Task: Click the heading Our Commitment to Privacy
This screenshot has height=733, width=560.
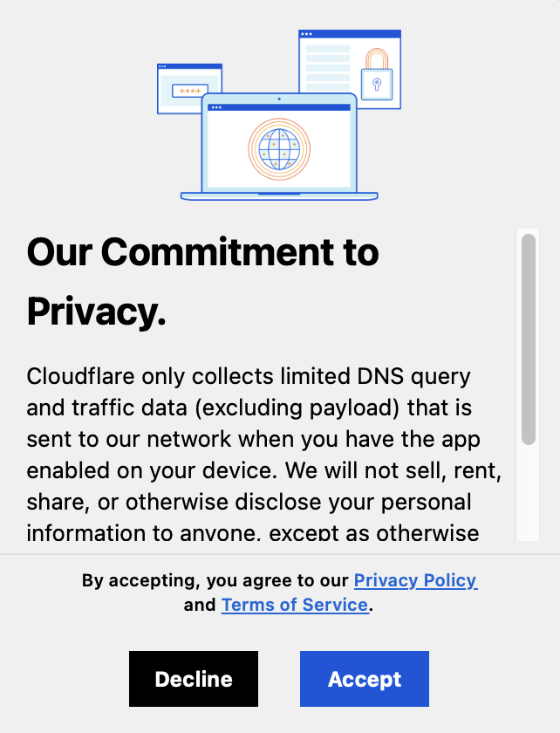Action: (202, 281)
